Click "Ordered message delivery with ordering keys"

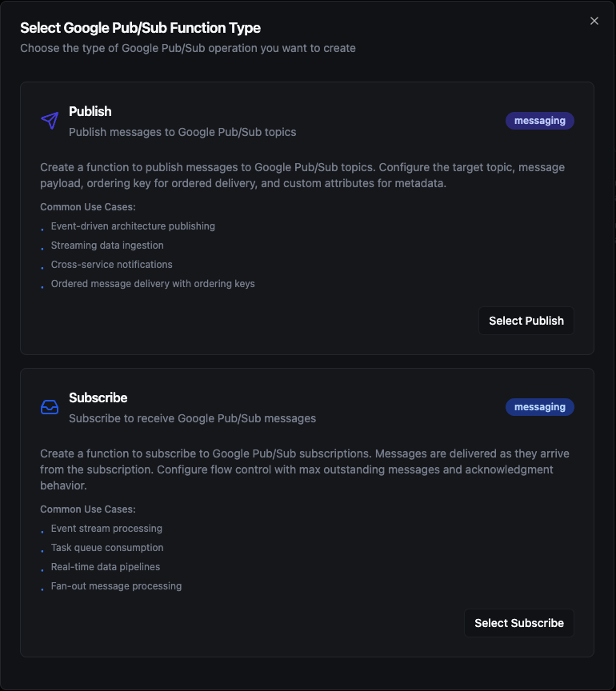tap(153, 284)
